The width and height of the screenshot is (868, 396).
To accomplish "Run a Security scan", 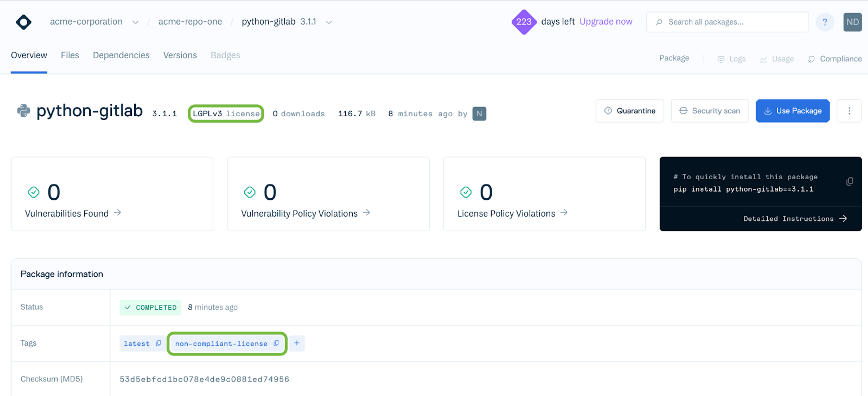I will [x=710, y=111].
